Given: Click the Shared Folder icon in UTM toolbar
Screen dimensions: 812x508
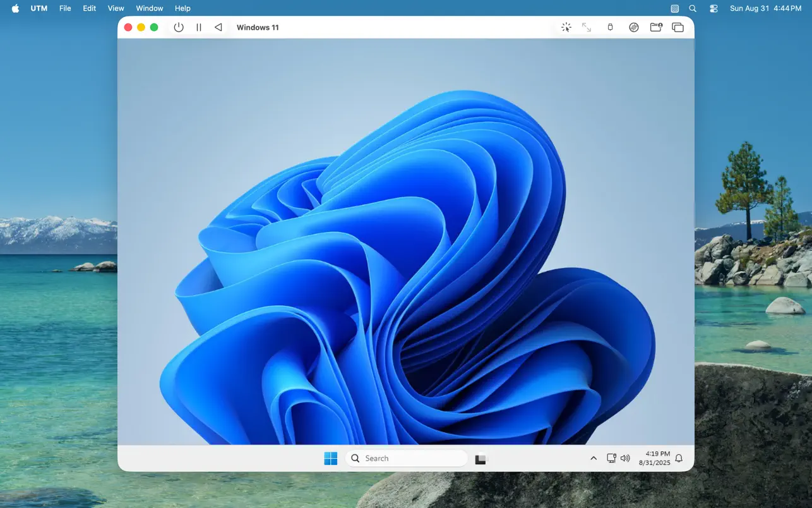Looking at the screenshot, I should (656, 27).
